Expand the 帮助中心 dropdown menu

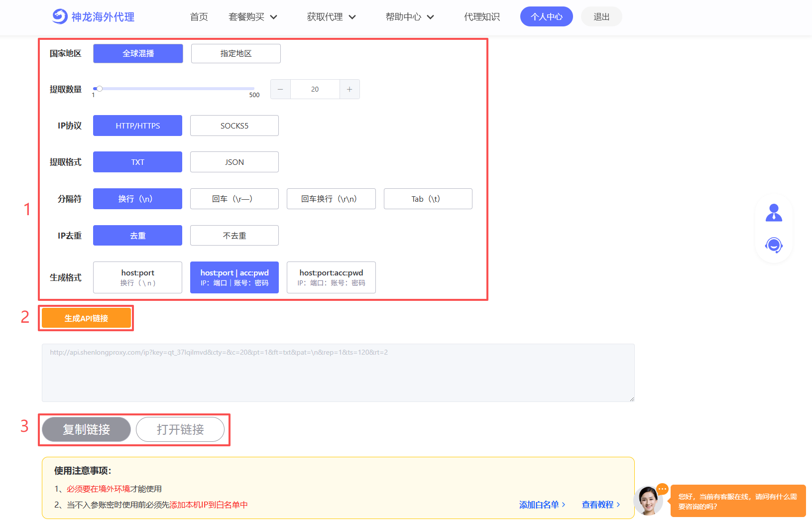pyautogui.click(x=410, y=17)
